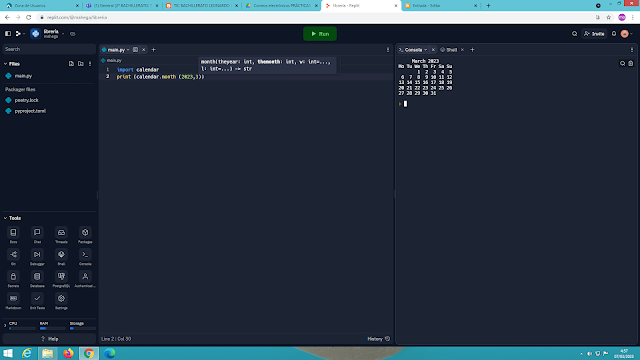
Task: Open Console tab dropdown arrow
Action: point(425,50)
